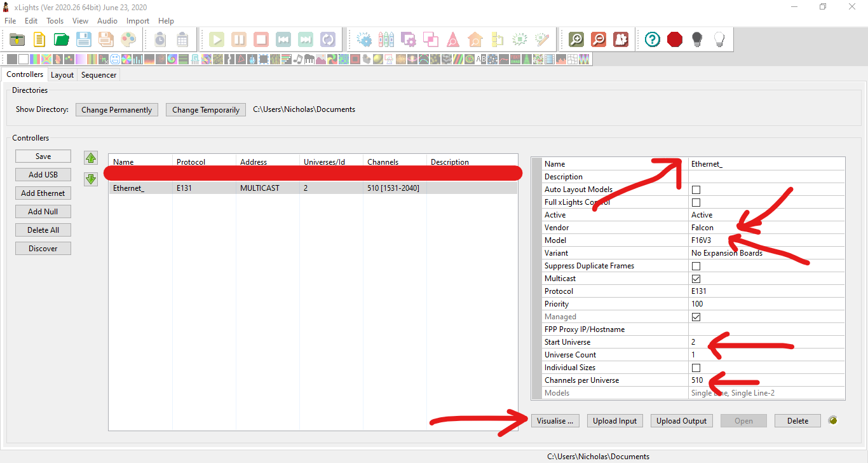The image size is (868, 463).
Task: Switch to the Sequencer tab
Action: coord(99,75)
